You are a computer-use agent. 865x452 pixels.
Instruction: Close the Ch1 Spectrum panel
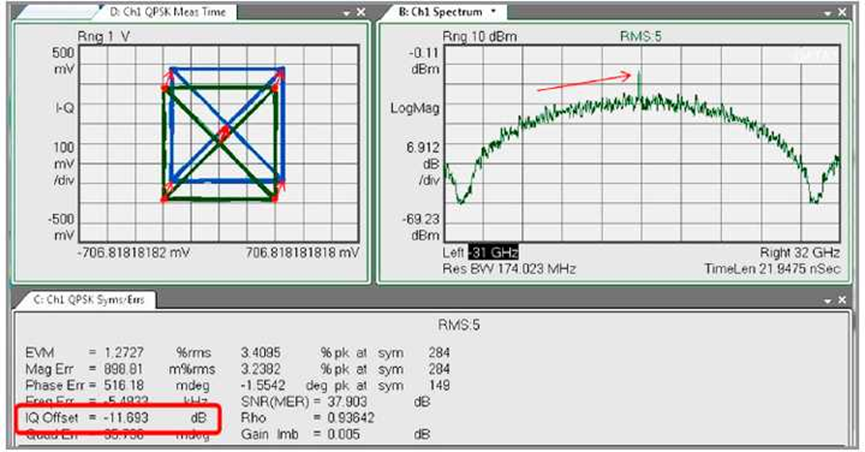[843, 13]
